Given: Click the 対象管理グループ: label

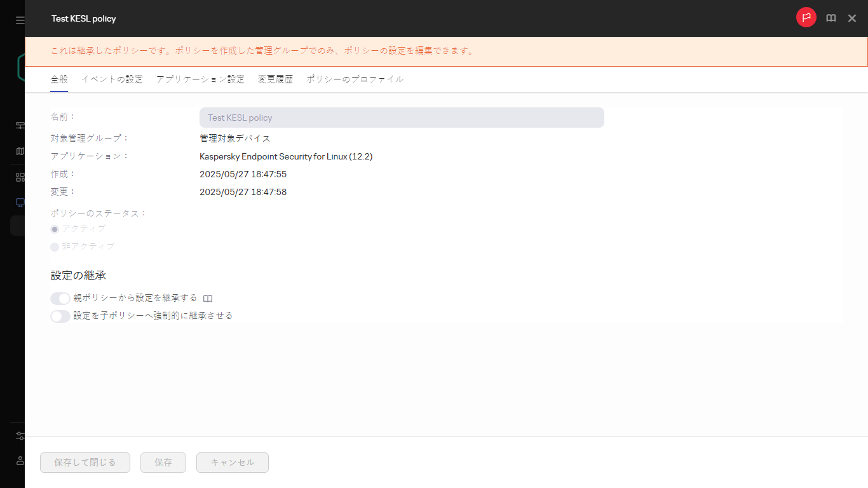Looking at the screenshot, I should (x=90, y=138).
